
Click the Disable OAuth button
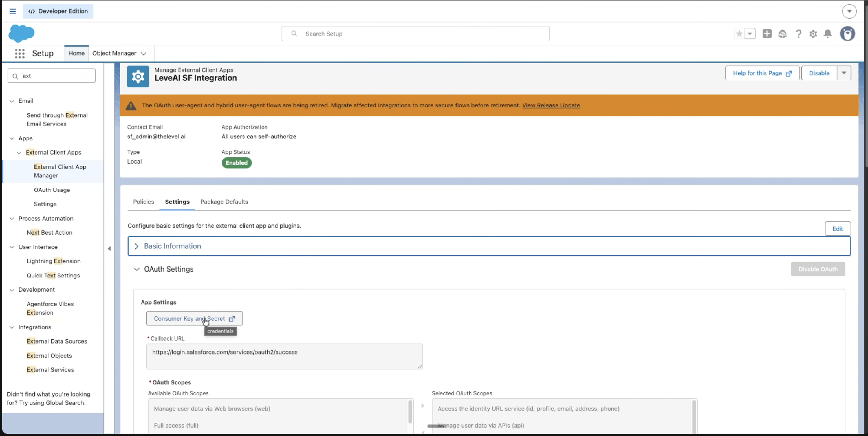pos(818,269)
